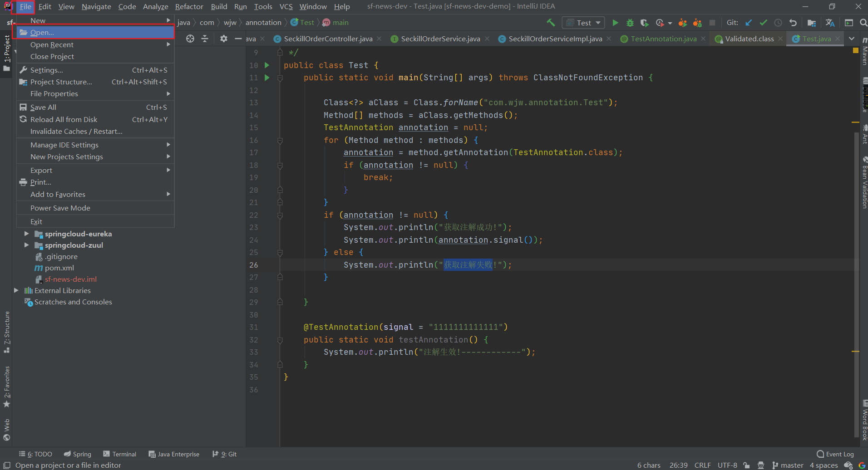Commit changes via the green checkmark icon
Image resolution: width=868 pixels, height=470 pixels.
click(x=764, y=22)
